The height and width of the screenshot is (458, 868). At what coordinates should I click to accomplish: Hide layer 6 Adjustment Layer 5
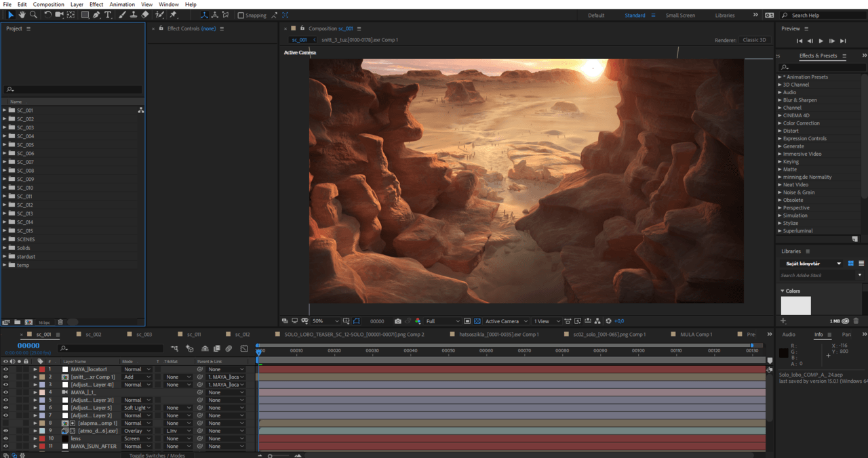click(6, 408)
